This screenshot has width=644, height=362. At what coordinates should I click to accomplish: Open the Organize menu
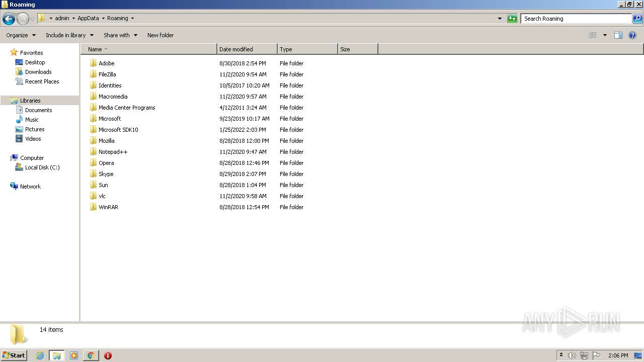coord(21,35)
